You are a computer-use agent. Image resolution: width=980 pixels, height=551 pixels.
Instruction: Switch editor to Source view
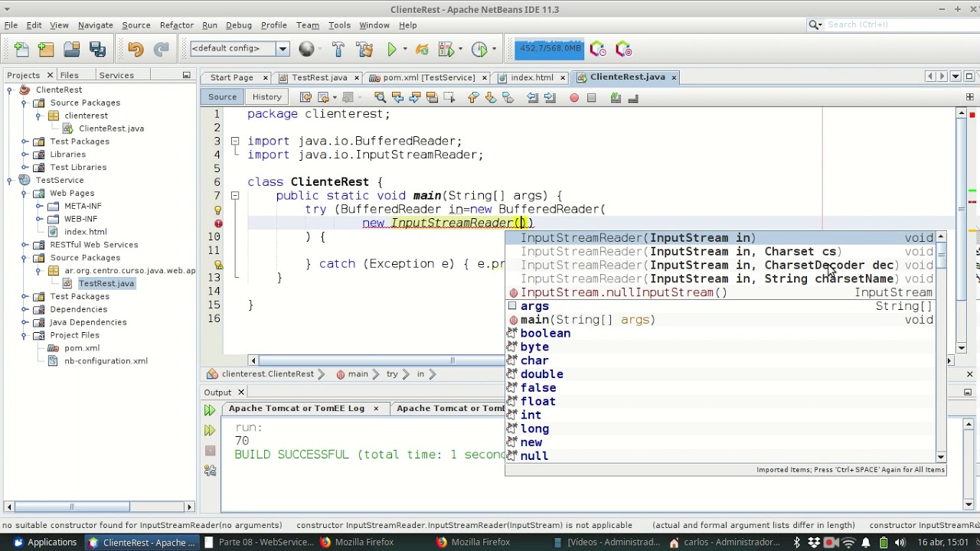(222, 97)
